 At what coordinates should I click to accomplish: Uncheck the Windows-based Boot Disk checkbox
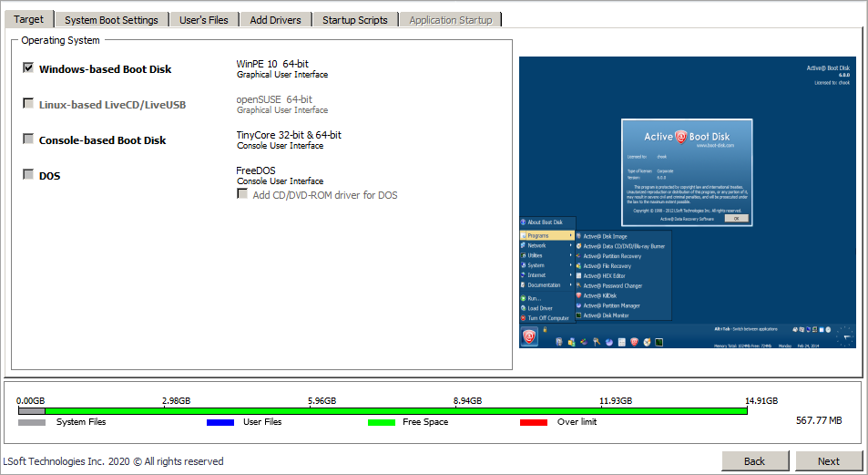(28, 67)
